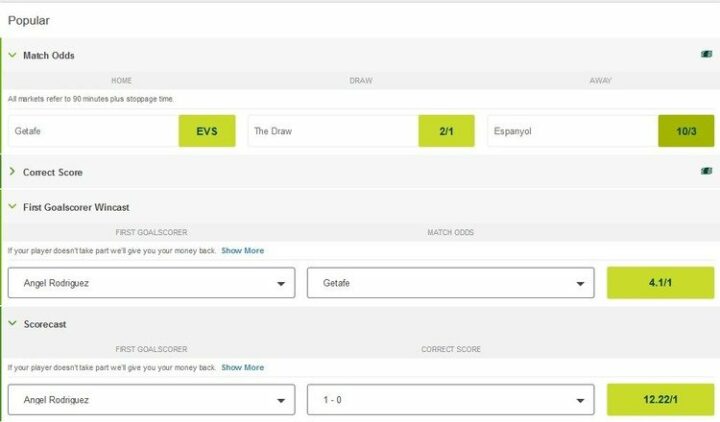Collapse the Match Odds section
720x422 pixels.
tap(13, 56)
